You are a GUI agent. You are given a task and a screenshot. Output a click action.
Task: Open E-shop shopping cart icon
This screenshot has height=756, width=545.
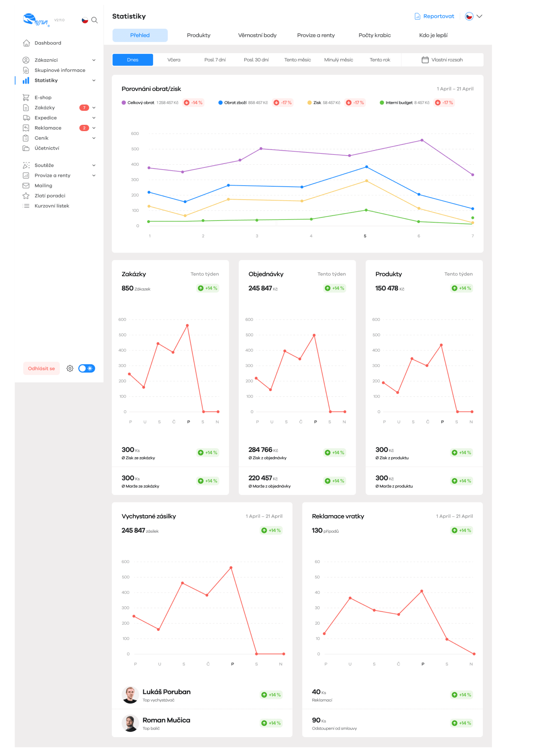26,97
